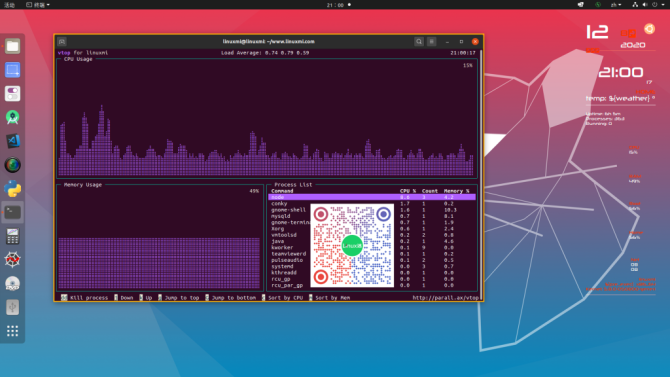This screenshot has width=670, height=377.
Task: Select the highlighted node process row
Action: pyautogui.click(x=372, y=197)
